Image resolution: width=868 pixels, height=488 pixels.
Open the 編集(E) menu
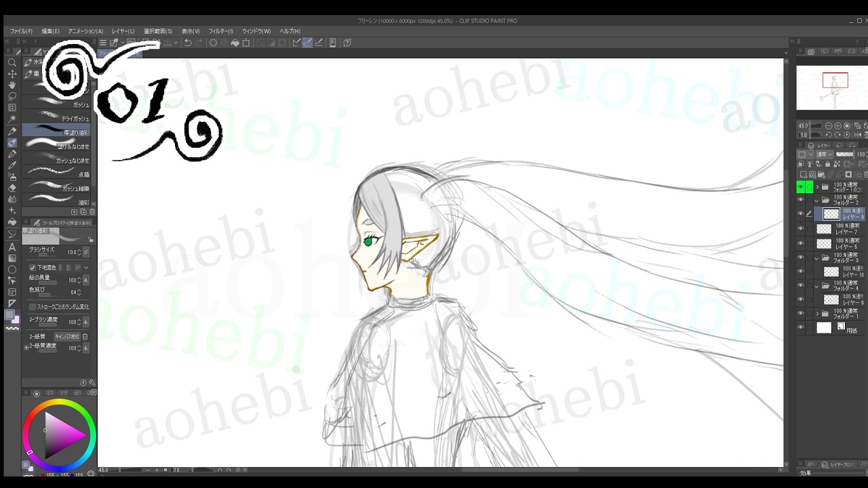(x=51, y=31)
